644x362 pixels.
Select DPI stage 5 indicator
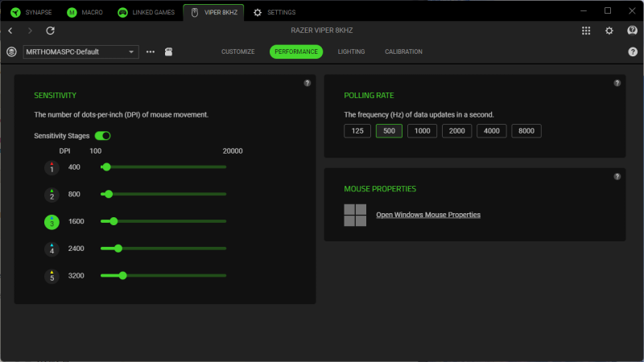52,276
